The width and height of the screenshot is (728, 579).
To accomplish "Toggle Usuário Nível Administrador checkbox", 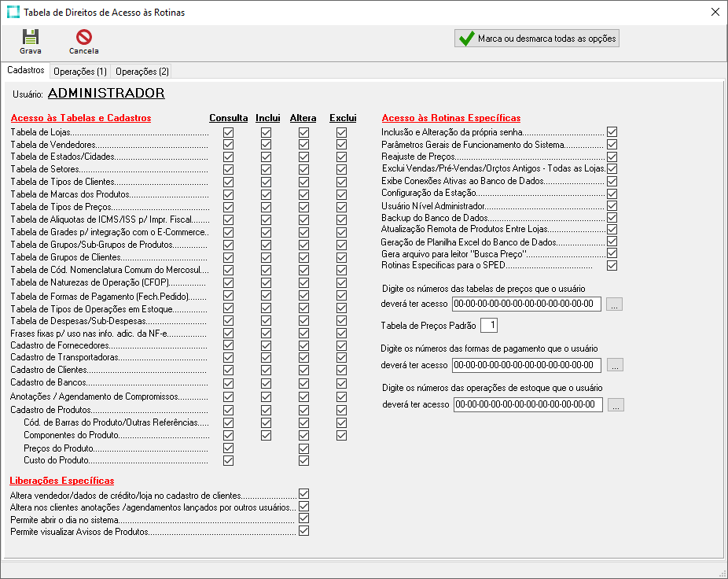I will click(612, 205).
